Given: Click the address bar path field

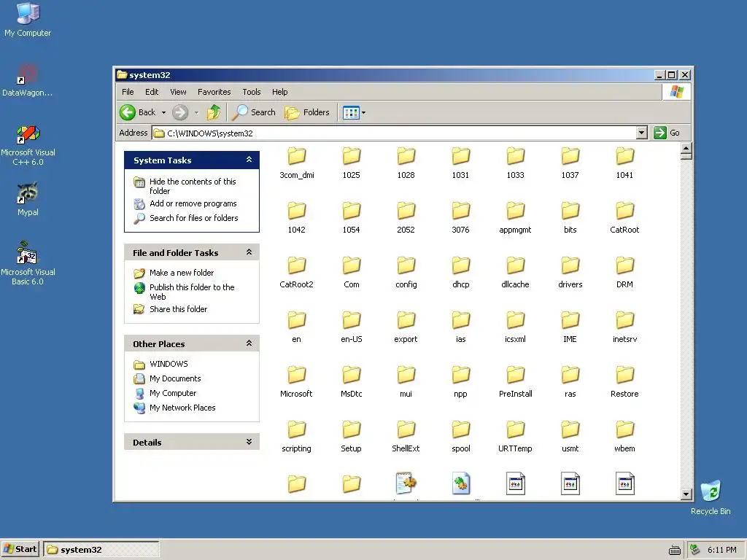Looking at the screenshot, I should 395,133.
